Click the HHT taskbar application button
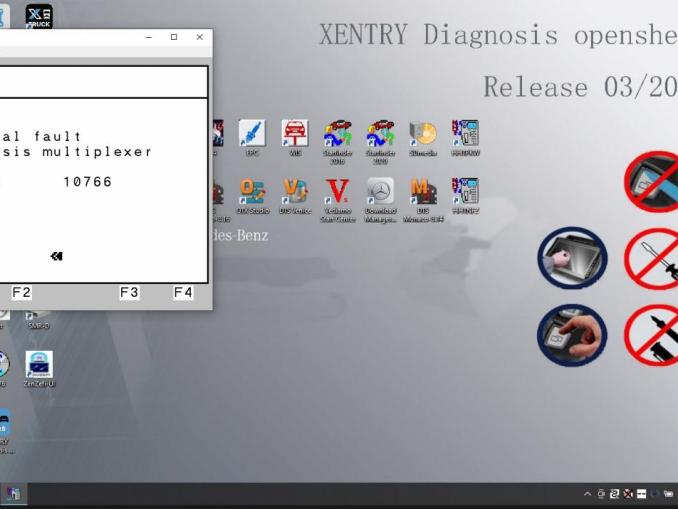678x509 pixels. (14, 493)
